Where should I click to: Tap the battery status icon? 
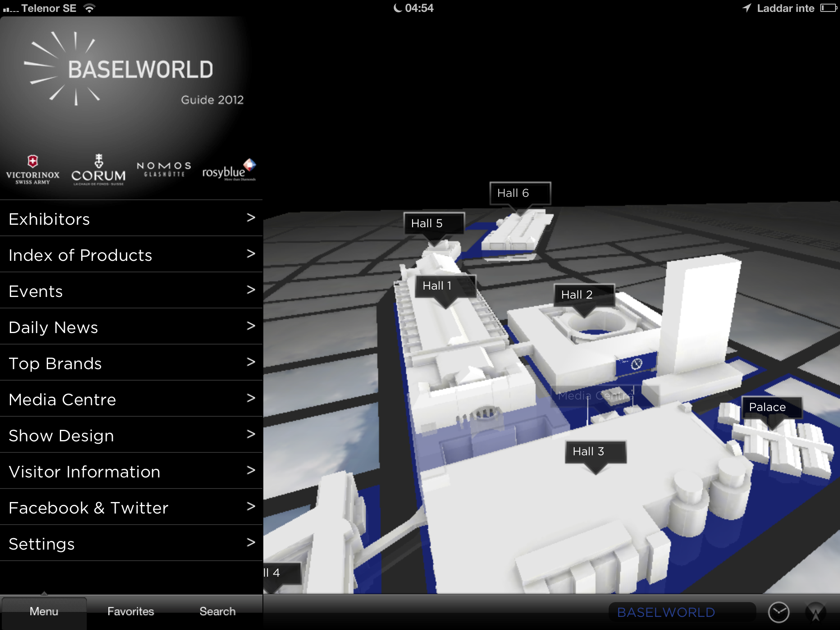click(x=829, y=8)
